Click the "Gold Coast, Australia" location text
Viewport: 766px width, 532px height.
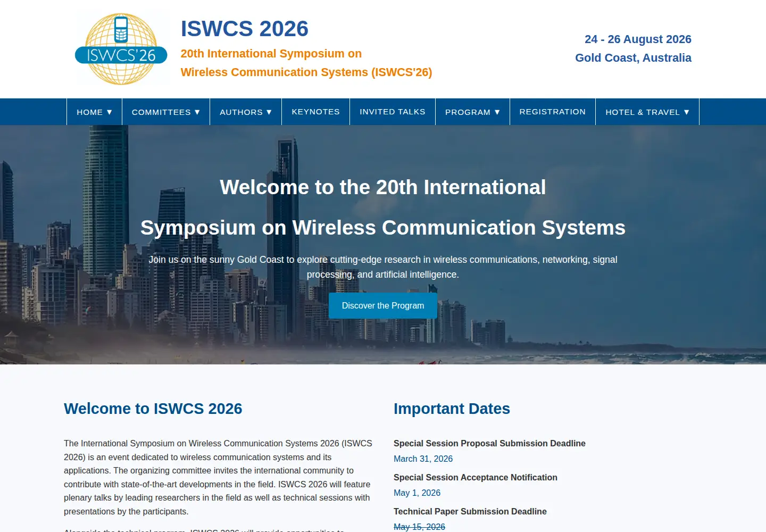pos(633,58)
